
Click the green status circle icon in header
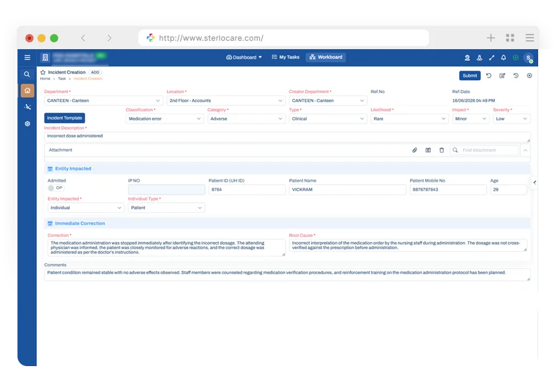tap(516, 58)
